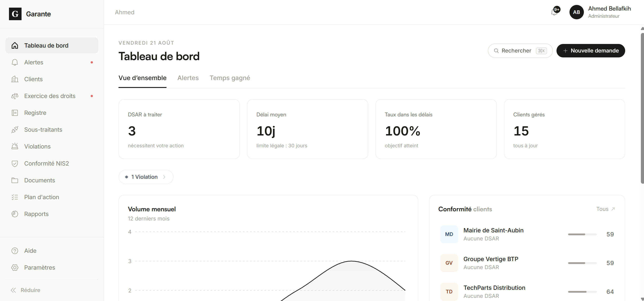The height and width of the screenshot is (301, 644).
Task: Open Registre menu item
Action: [52, 113]
